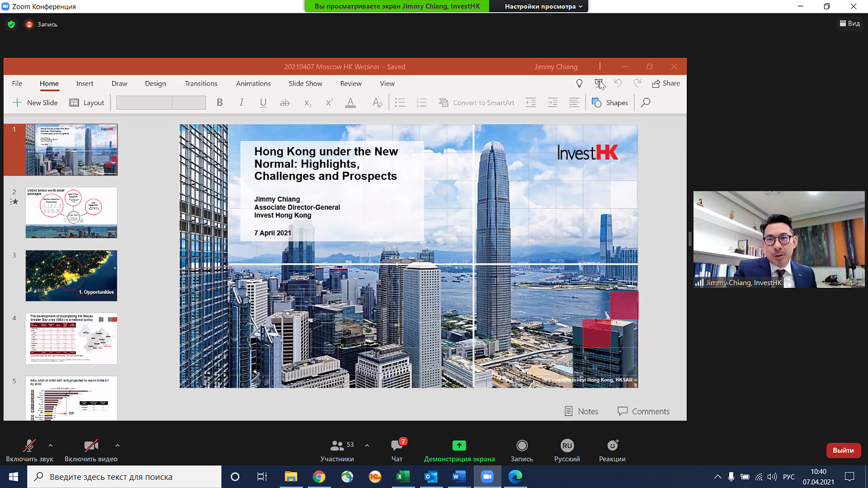
Task: Open the paragraph alignment icon
Action: (574, 102)
